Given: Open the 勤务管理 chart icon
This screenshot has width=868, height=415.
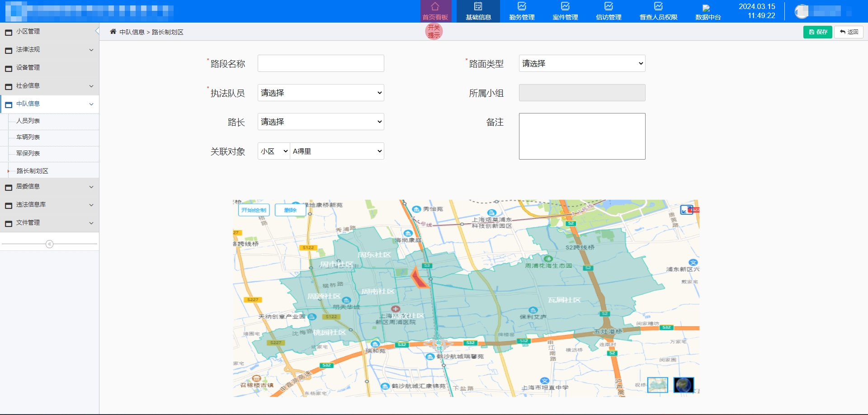Looking at the screenshot, I should (x=522, y=6).
